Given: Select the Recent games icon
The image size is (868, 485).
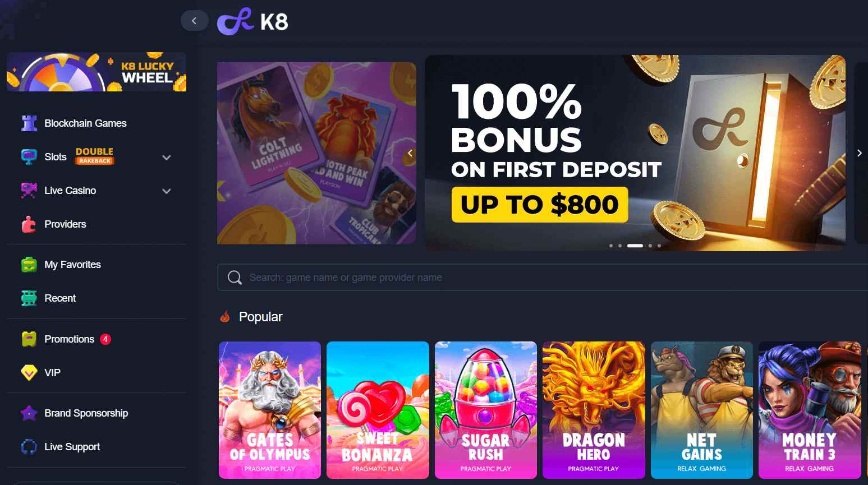Looking at the screenshot, I should (29, 298).
